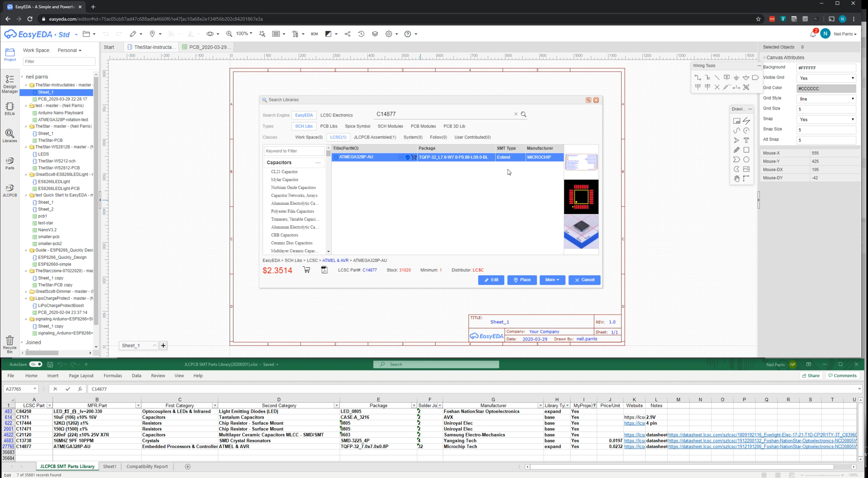This screenshot has height=478, width=868.
Task: Click the Cancel button in Search Libraries
Action: point(585,279)
